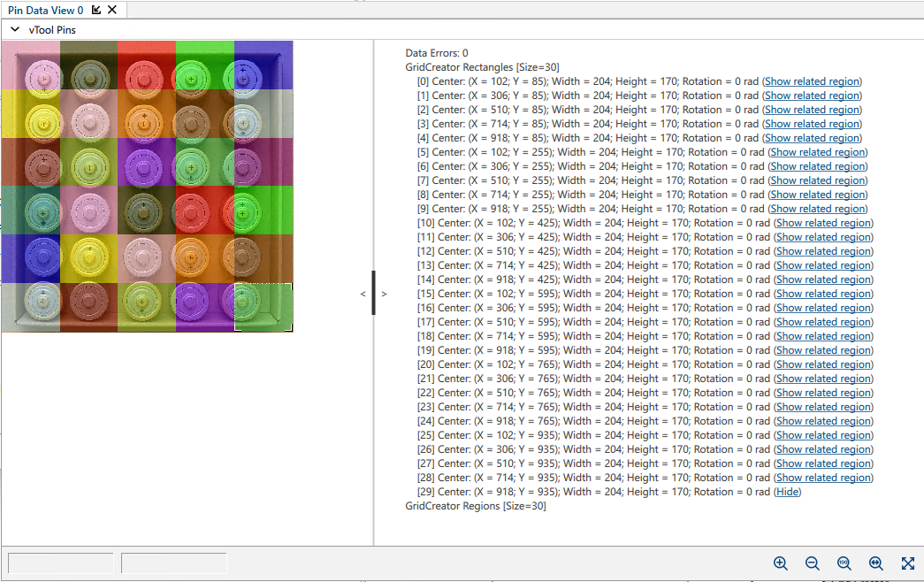The height and width of the screenshot is (582, 924).
Task: Click the outlined bottom-right grid cell in image
Action: (263, 307)
